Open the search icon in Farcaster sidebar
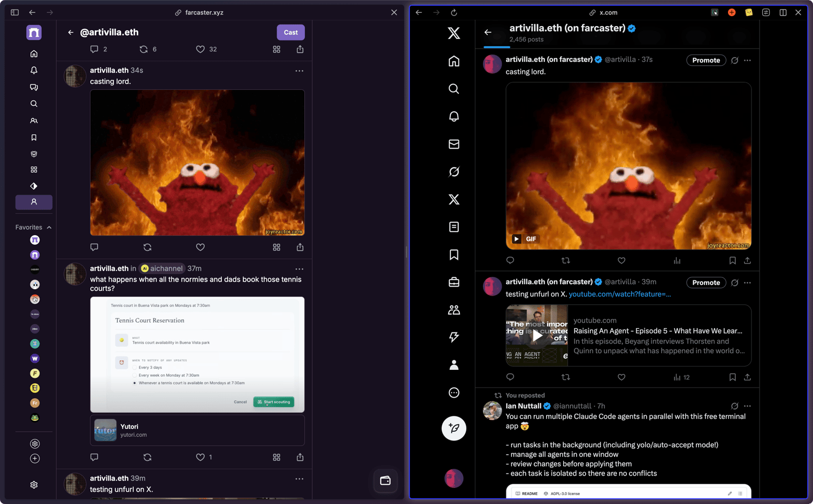Screen dimensions: 813x504 (34, 104)
